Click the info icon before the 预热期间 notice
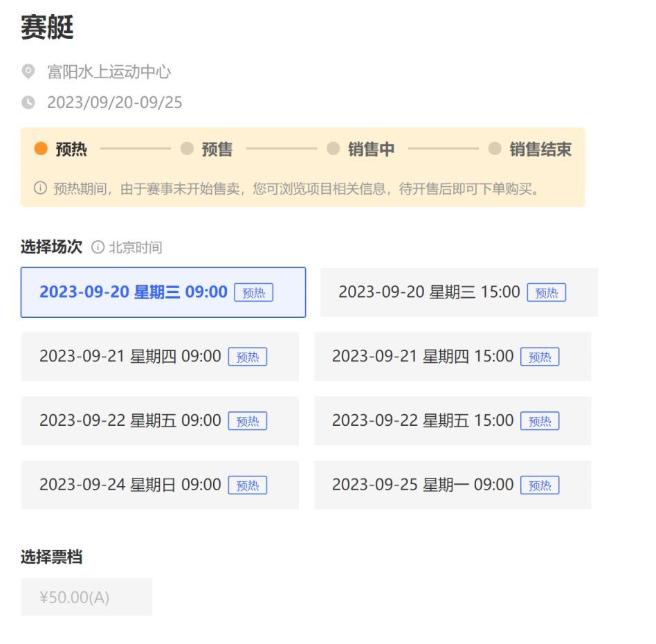This screenshot has width=656, height=644. coord(40,188)
